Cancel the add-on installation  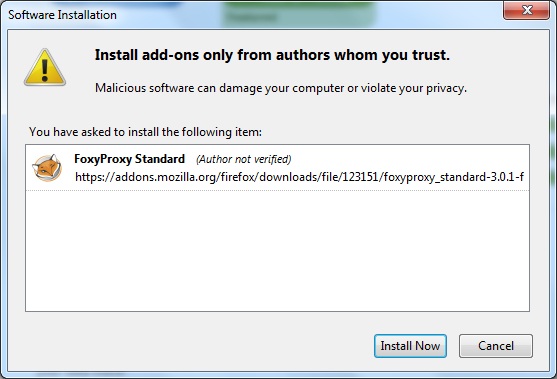496,346
